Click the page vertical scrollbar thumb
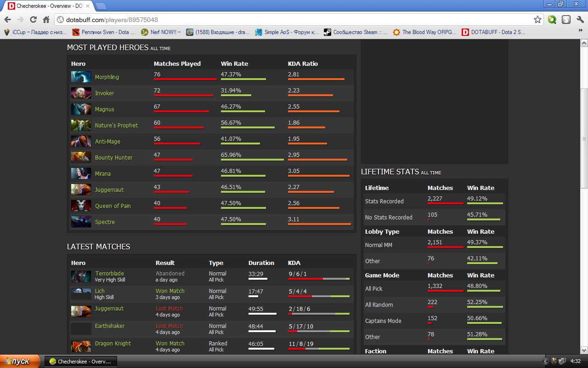Viewport: 588px width, 368px height. point(584,138)
